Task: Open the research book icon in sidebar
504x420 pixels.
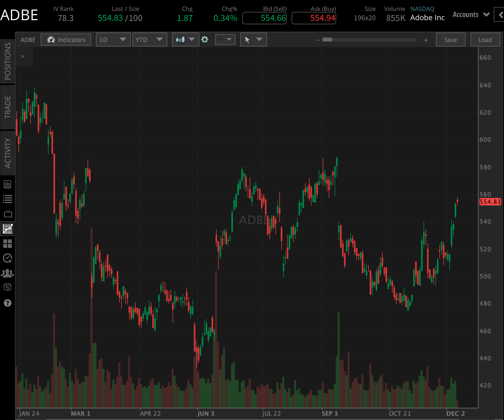Action: pyautogui.click(x=8, y=184)
